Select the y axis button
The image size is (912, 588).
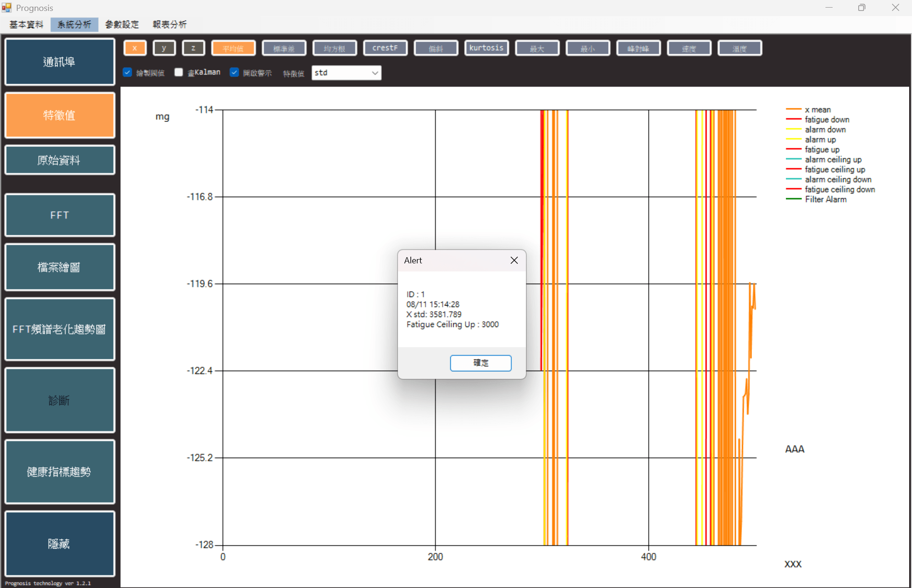(164, 48)
